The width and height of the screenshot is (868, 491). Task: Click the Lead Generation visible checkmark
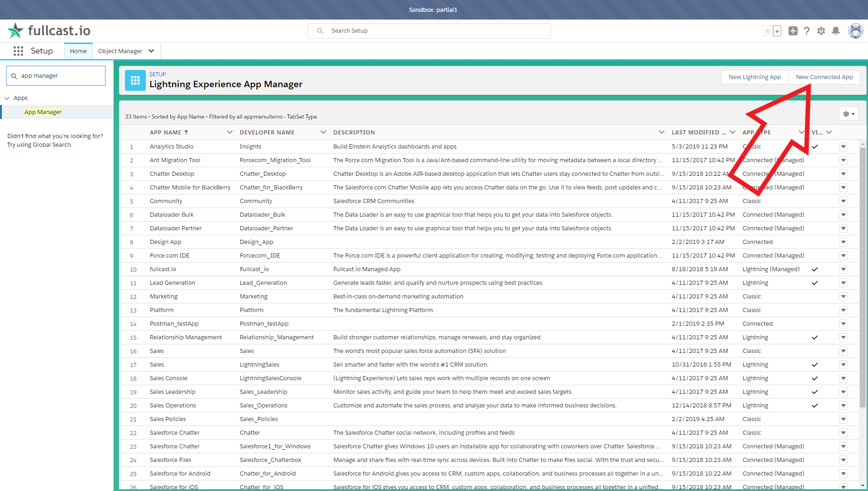[x=815, y=283]
